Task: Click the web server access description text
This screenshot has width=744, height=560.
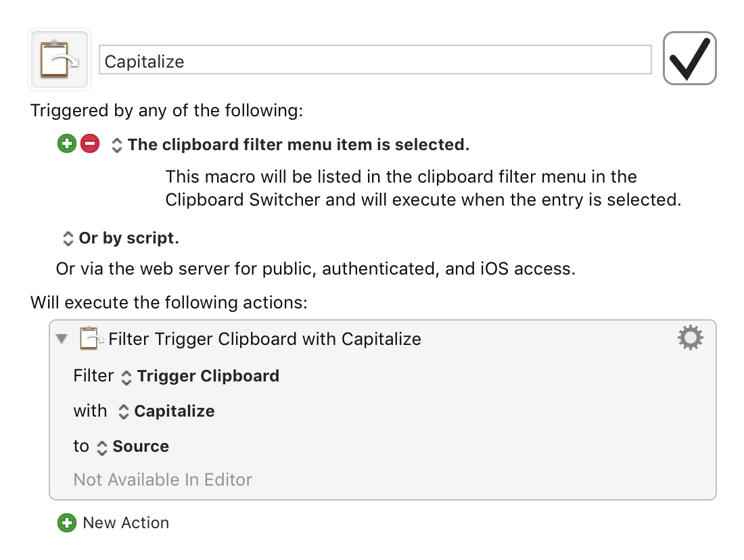Action: 315,269
